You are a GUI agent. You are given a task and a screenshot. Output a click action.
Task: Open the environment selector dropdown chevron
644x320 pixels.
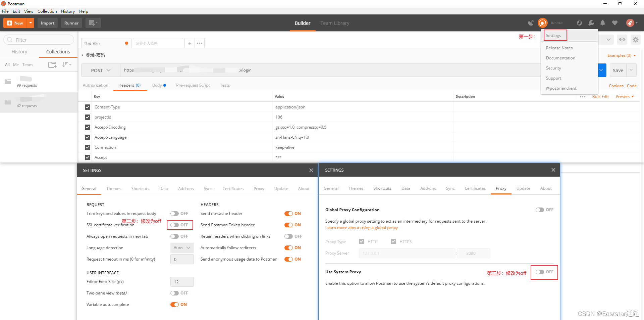tap(608, 40)
